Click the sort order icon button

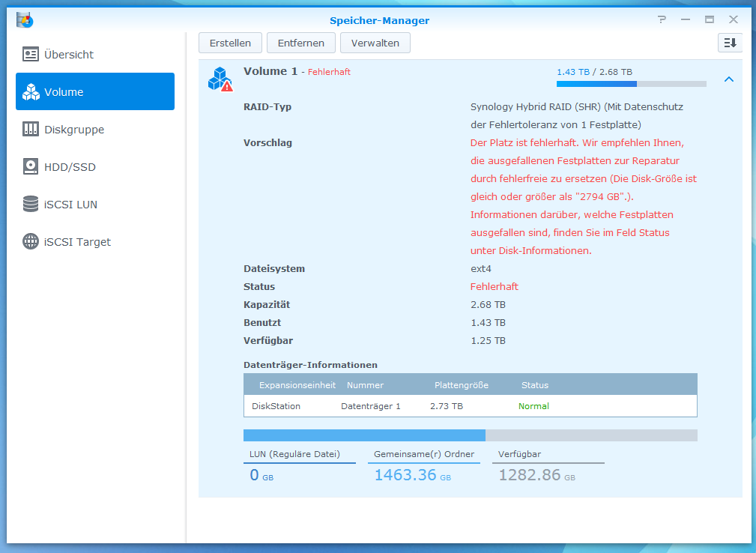(x=730, y=43)
